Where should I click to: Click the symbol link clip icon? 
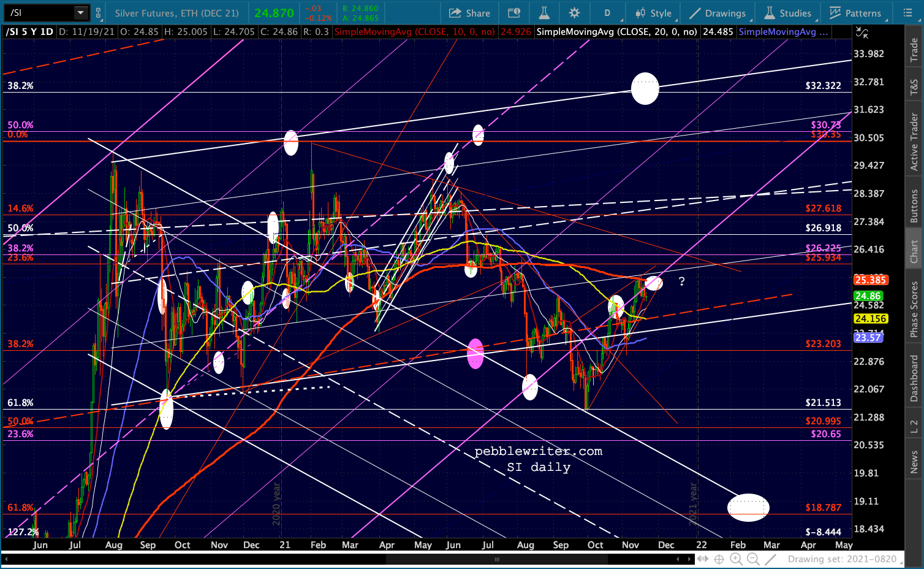pyautogui.click(x=98, y=13)
